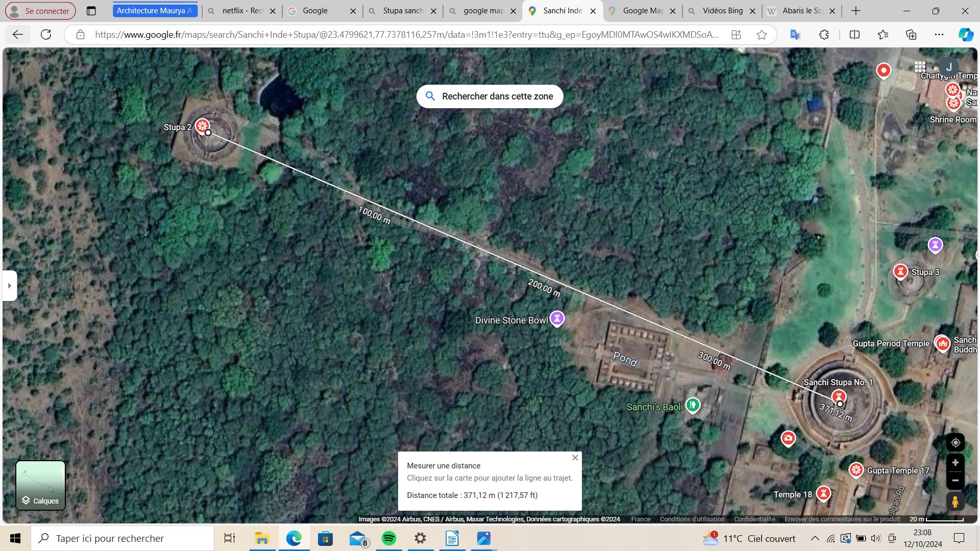The height and width of the screenshot is (551, 980).
Task: Open Spotify from the taskbar
Action: (389, 538)
